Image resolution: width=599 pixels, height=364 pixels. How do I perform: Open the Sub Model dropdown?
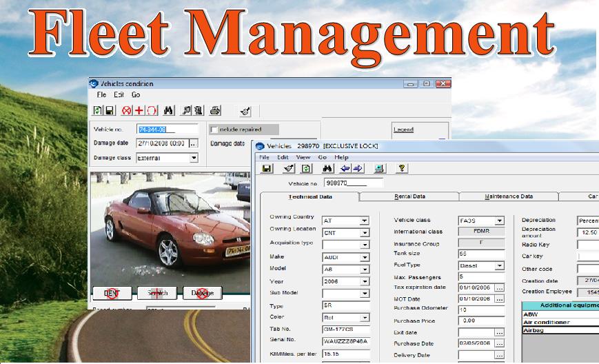[x=365, y=294]
